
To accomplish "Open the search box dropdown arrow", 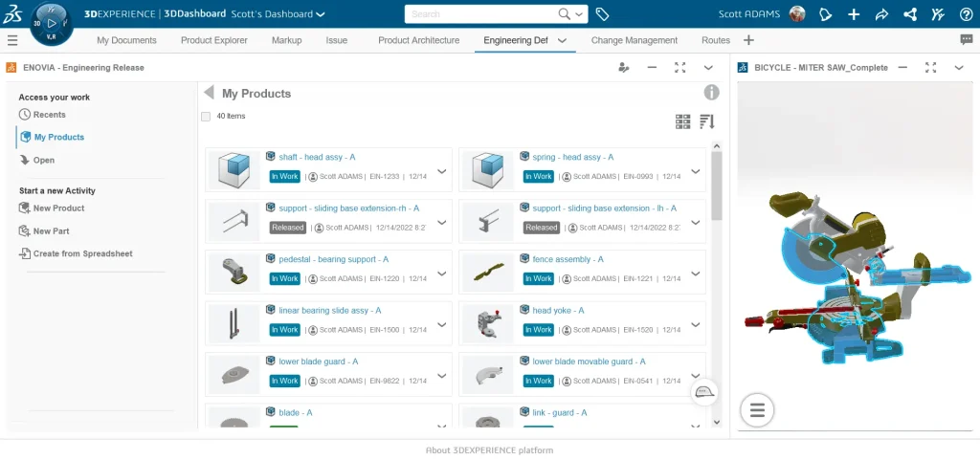I will point(580,14).
